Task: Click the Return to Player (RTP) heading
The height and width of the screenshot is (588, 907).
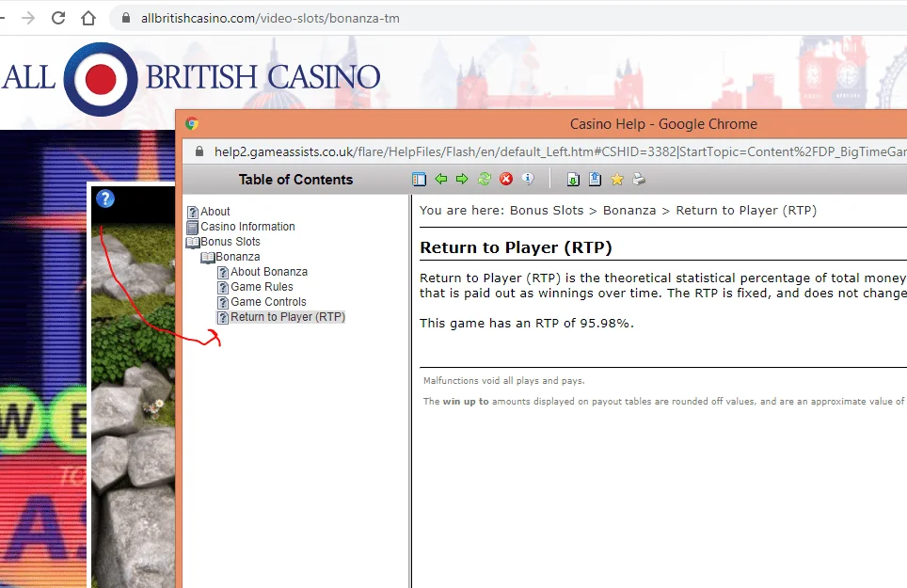Action: (x=516, y=247)
